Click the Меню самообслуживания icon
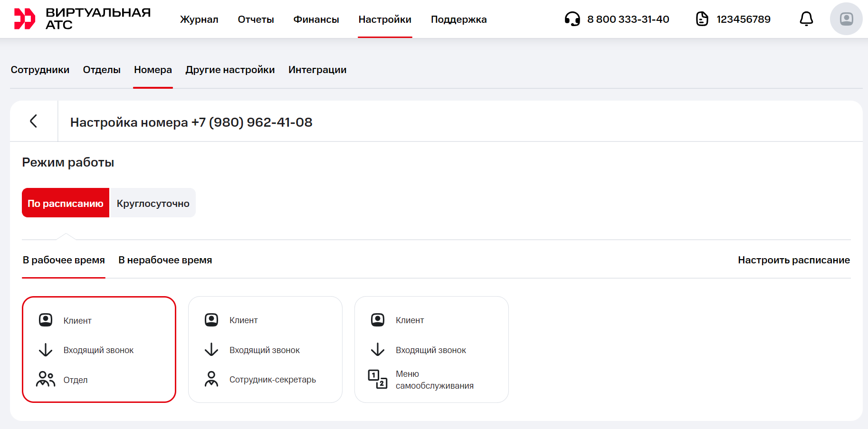Screen dimensions: 868x429 coord(378,379)
